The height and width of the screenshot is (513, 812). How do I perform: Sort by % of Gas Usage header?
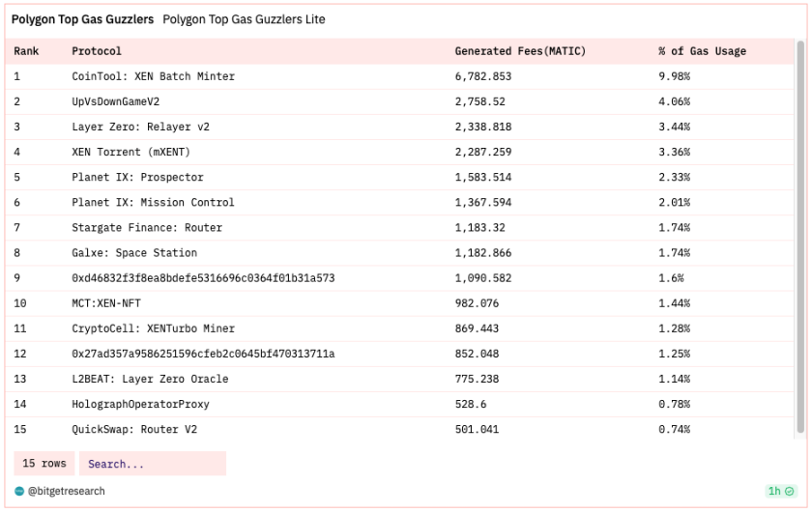click(702, 51)
